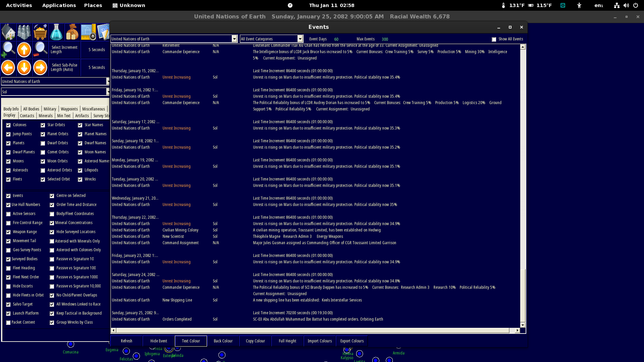644x362 pixels.
Task: Switch to the Minerals tab
Action: [x=46, y=116]
